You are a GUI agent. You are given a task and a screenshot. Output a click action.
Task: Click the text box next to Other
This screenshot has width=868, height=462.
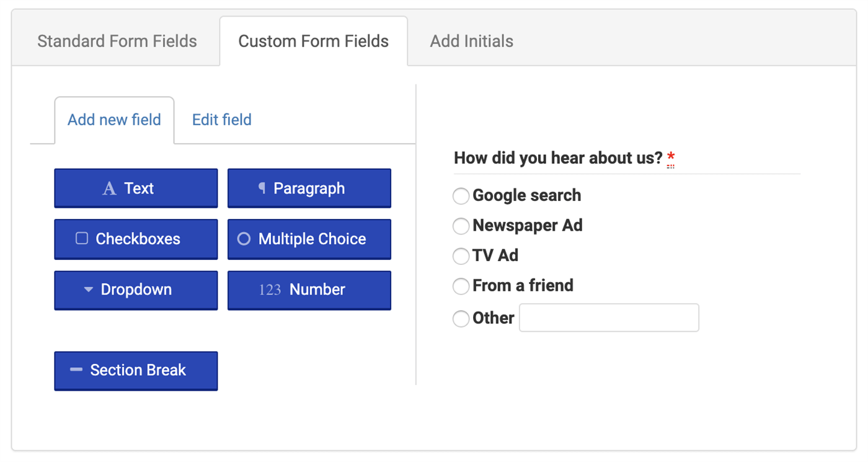(x=609, y=317)
